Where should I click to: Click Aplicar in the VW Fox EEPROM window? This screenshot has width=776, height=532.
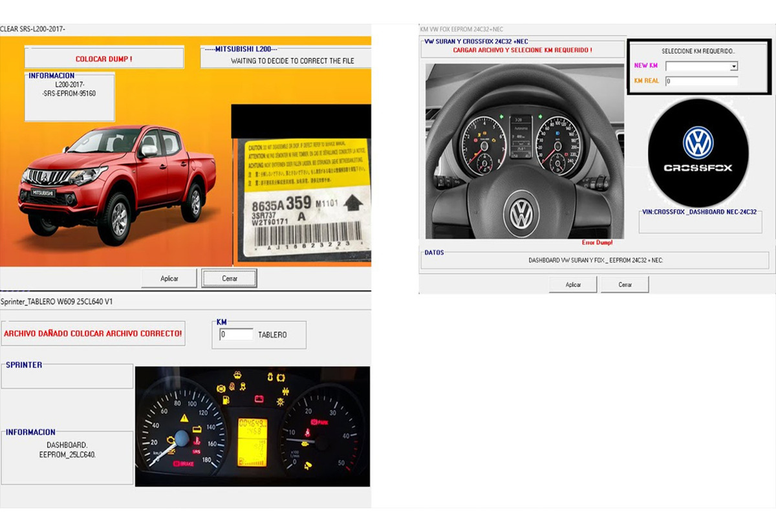[573, 284]
